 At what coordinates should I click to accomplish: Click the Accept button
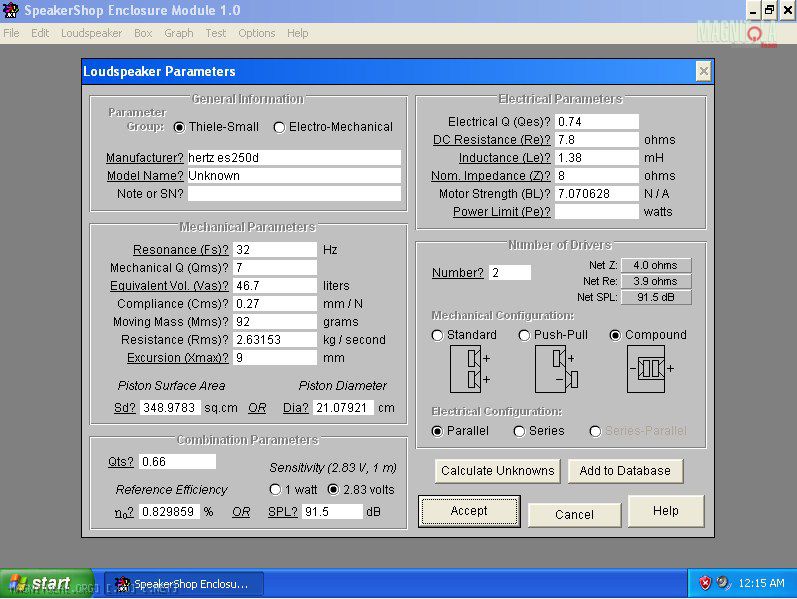tap(469, 511)
